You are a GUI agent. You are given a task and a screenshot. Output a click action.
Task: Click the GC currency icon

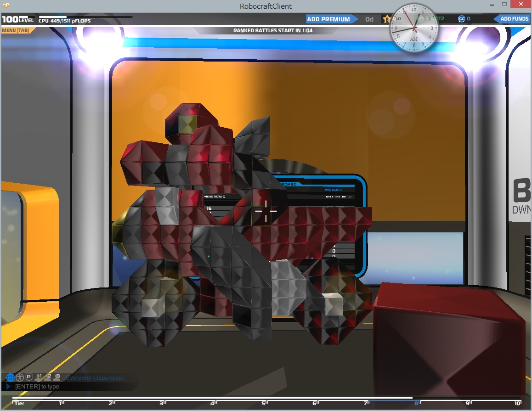461,19
